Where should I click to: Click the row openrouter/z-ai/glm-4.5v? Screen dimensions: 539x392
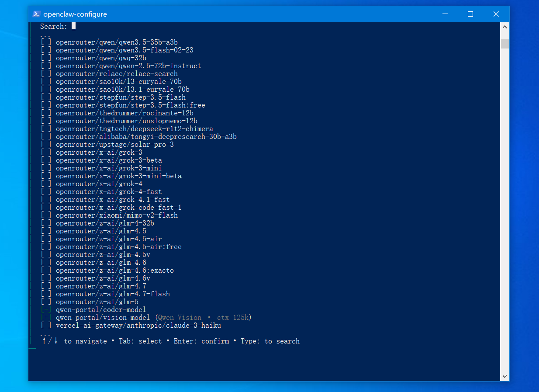click(x=95, y=255)
